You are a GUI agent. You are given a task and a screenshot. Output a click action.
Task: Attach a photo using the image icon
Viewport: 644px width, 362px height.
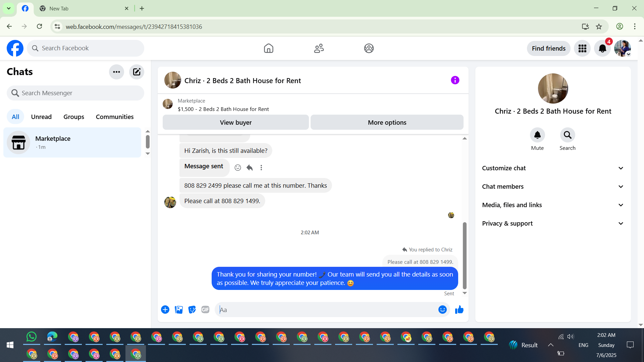tap(179, 310)
